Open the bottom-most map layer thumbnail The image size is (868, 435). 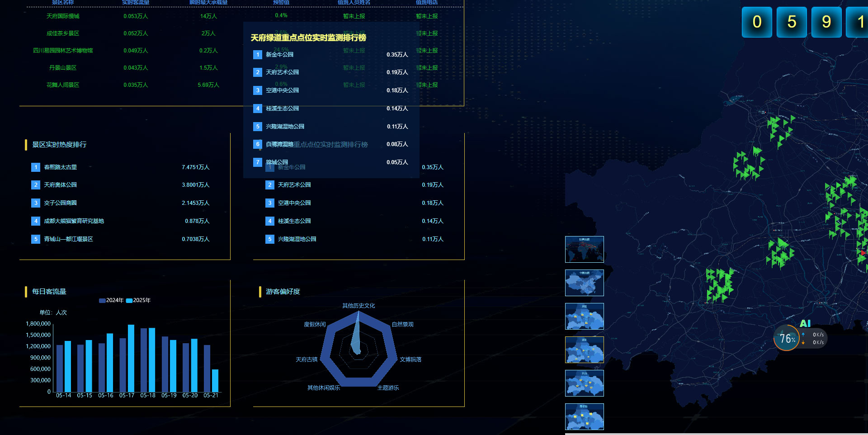tap(584, 416)
